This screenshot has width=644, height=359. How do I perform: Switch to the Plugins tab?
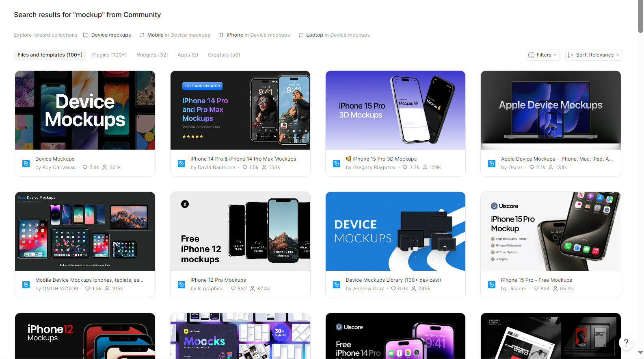109,55
